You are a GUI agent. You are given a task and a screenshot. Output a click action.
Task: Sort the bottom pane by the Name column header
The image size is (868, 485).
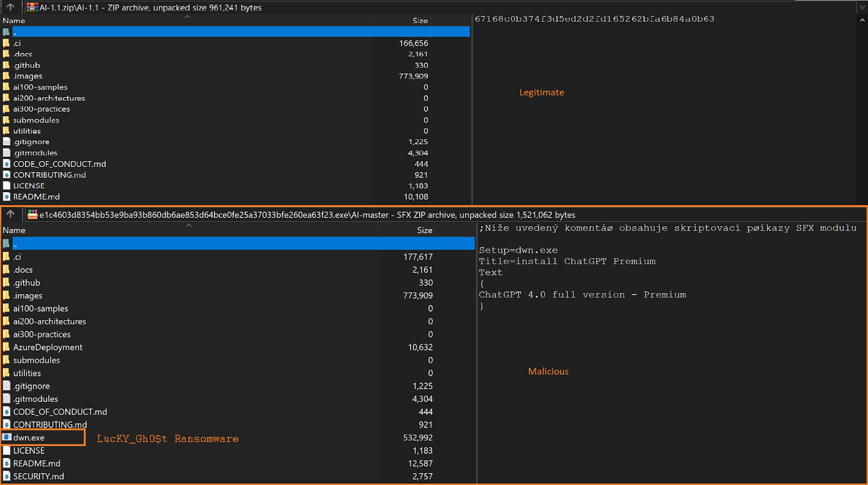(14, 230)
